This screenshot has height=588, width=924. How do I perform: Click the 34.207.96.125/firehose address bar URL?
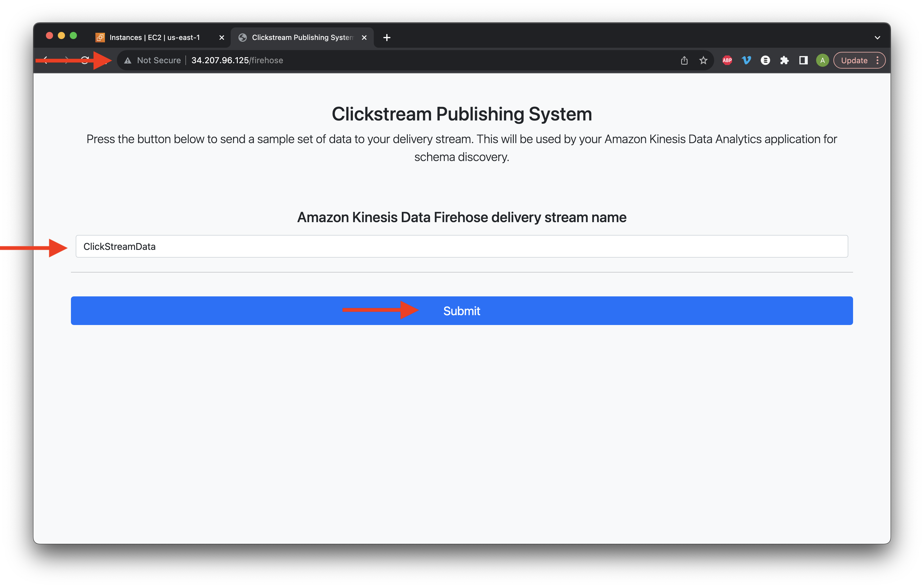click(x=237, y=60)
